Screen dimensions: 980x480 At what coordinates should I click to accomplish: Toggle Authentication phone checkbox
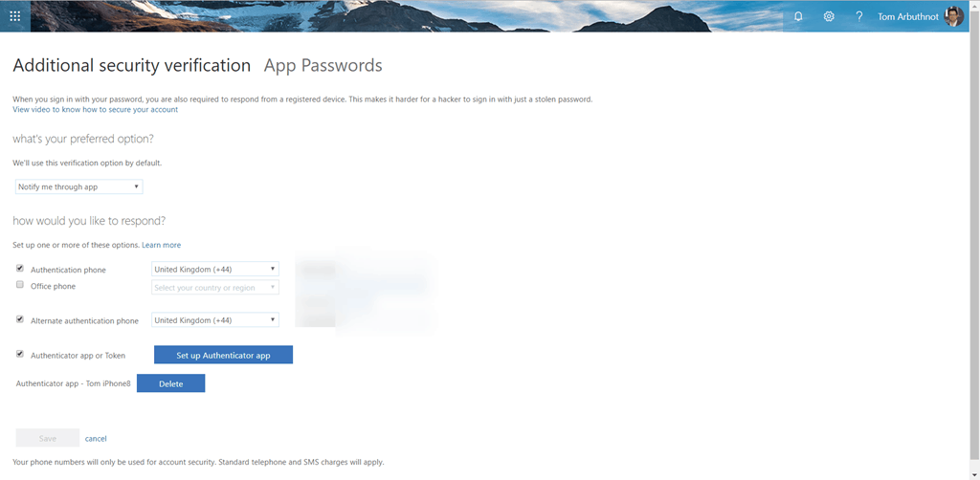pyautogui.click(x=20, y=270)
